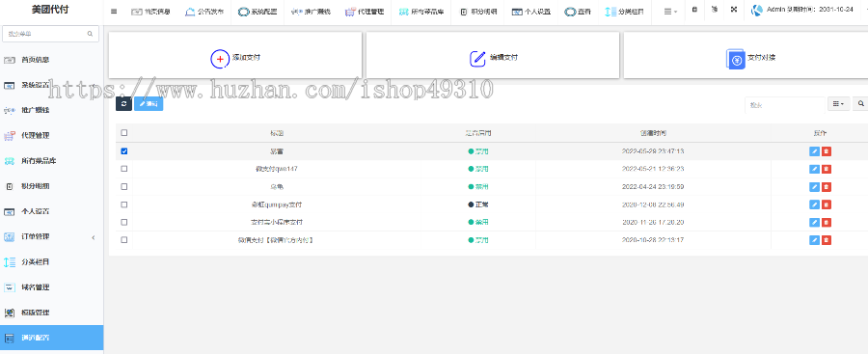Click the table search input field
Image resolution: width=868 pixels, height=354 pixels.
coord(784,104)
